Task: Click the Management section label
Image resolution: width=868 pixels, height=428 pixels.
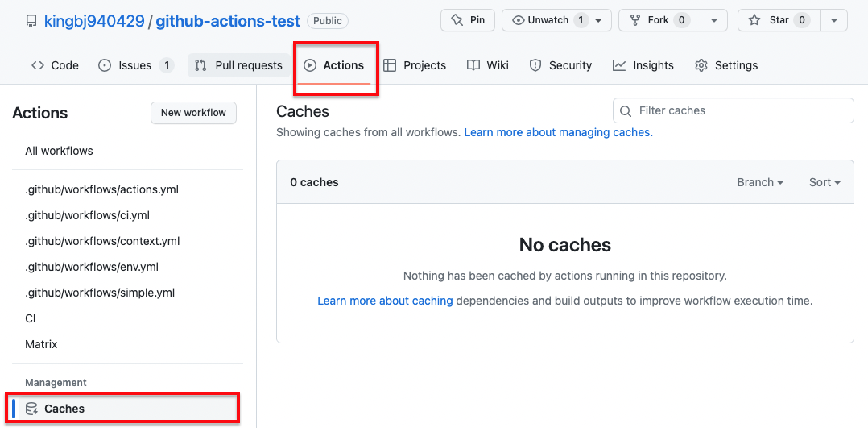Action: pos(56,383)
